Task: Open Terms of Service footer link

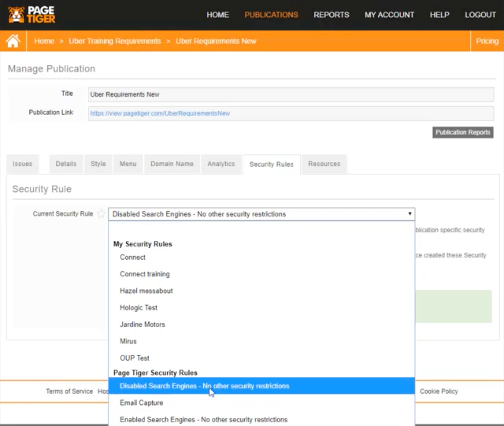Action: point(69,391)
